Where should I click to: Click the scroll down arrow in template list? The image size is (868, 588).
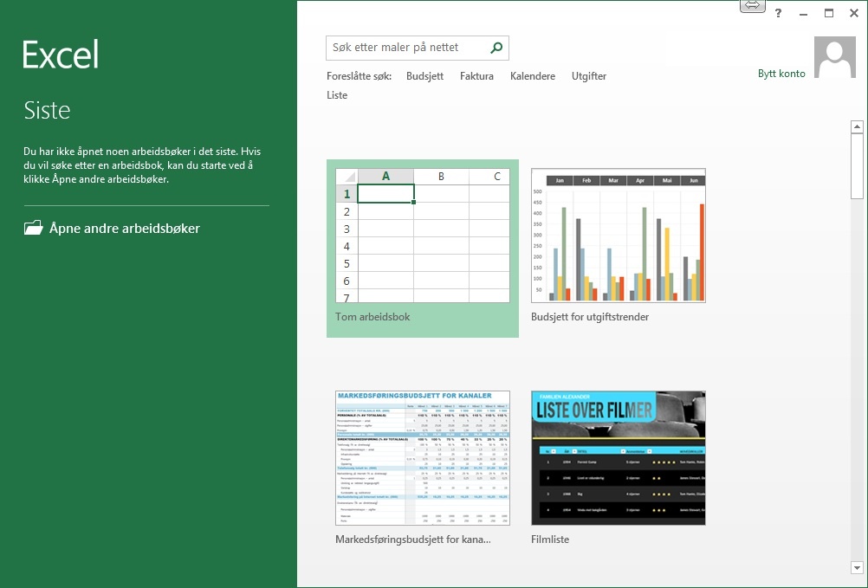857,568
